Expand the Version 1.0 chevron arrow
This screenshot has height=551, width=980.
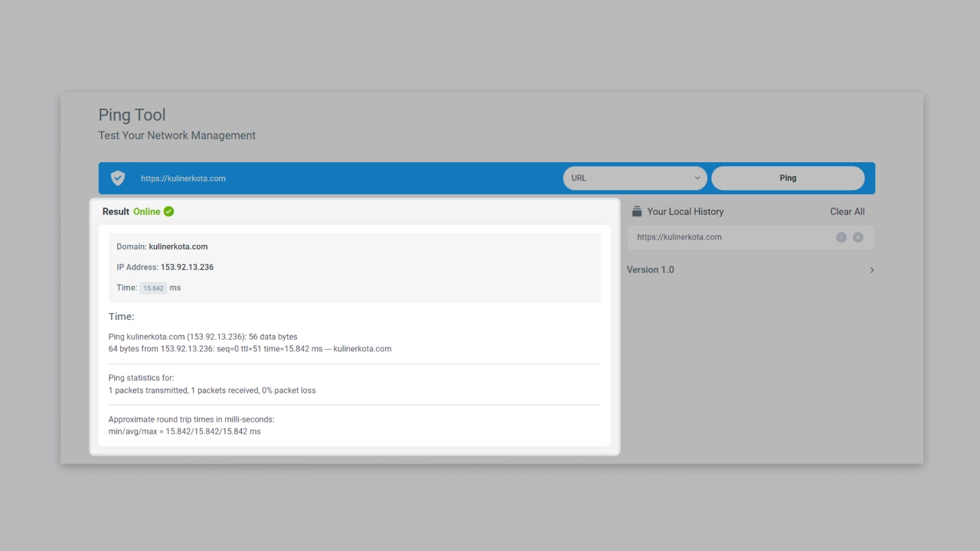point(871,270)
